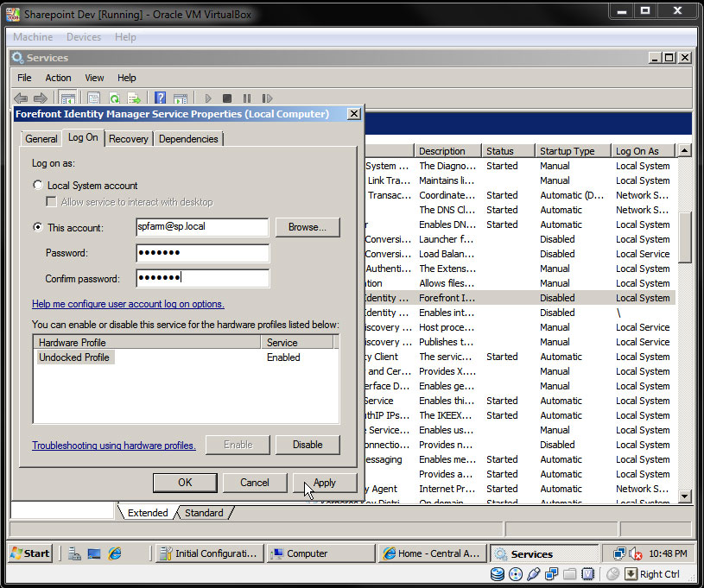
Task: Click the Disable hardware profile button
Action: pyautogui.click(x=308, y=445)
